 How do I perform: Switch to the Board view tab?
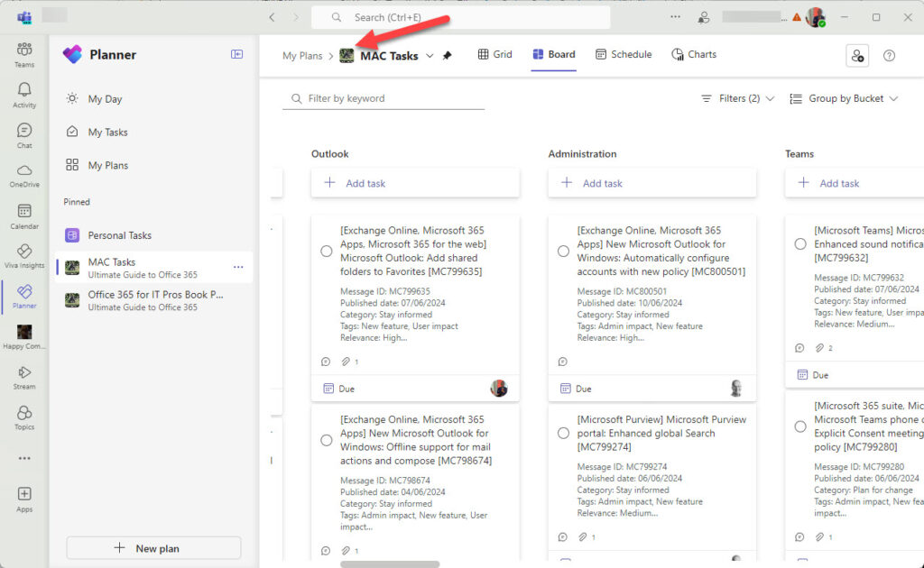point(554,54)
